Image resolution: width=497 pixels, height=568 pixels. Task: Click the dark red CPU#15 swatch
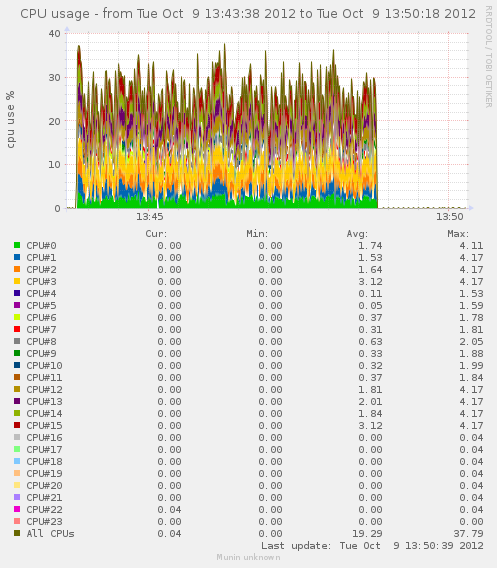pos(17,425)
